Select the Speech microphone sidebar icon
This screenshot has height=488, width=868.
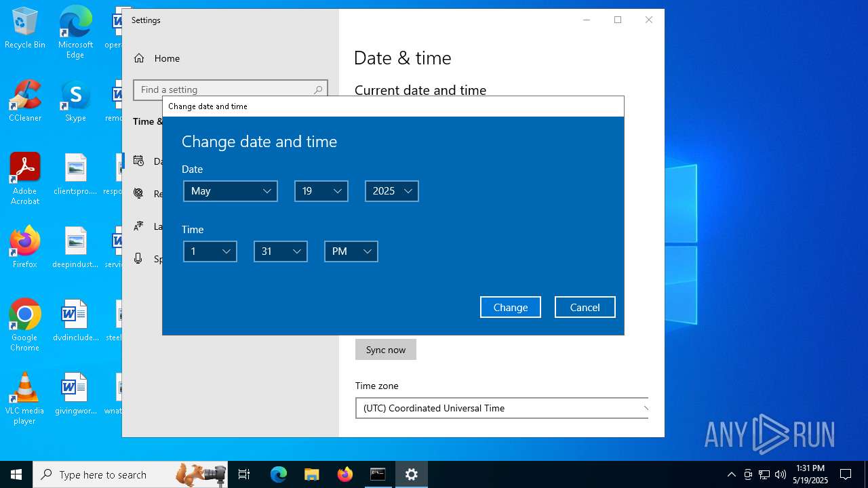point(138,258)
